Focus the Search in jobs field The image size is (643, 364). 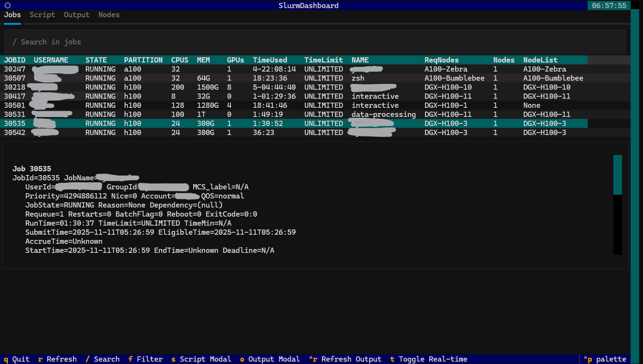[x=315, y=42]
